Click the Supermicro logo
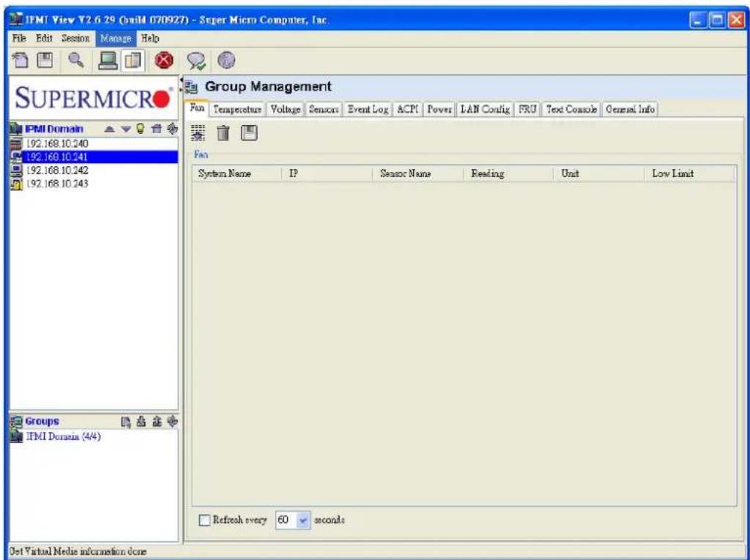 coord(94,97)
